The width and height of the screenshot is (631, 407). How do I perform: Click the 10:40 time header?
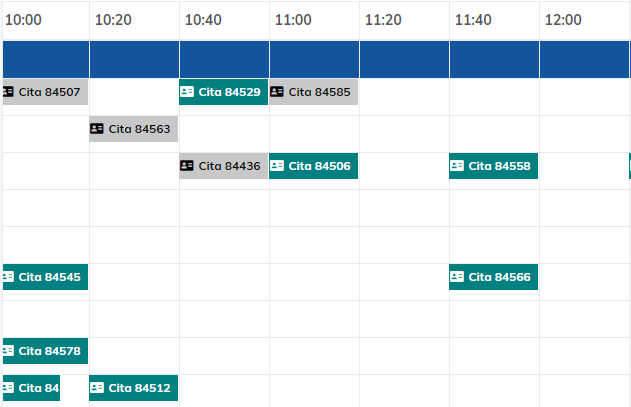point(203,20)
